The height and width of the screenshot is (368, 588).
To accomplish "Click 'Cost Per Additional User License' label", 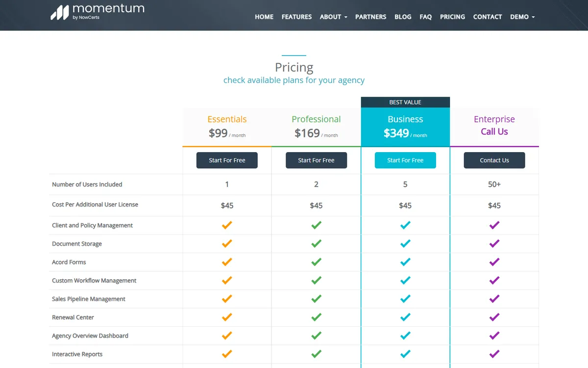I will 95,205.
